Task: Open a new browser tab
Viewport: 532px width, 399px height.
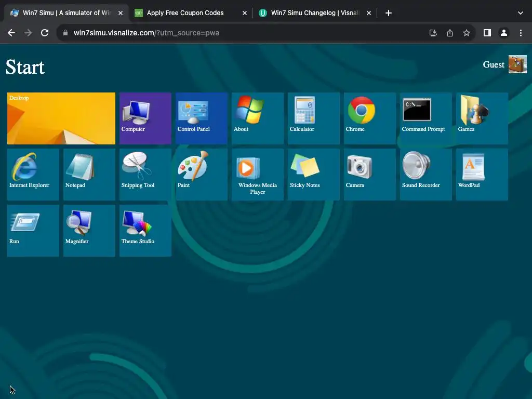Action: (389, 13)
